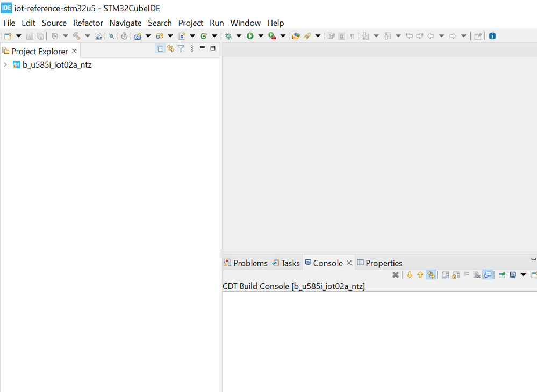Close the Console tab

pos(349,263)
